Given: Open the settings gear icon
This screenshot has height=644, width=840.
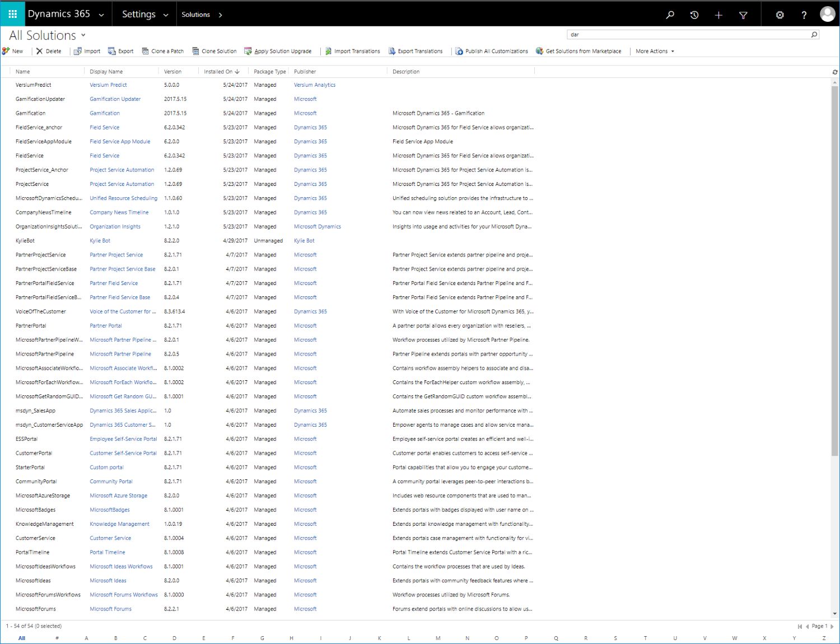Looking at the screenshot, I should pos(780,15).
